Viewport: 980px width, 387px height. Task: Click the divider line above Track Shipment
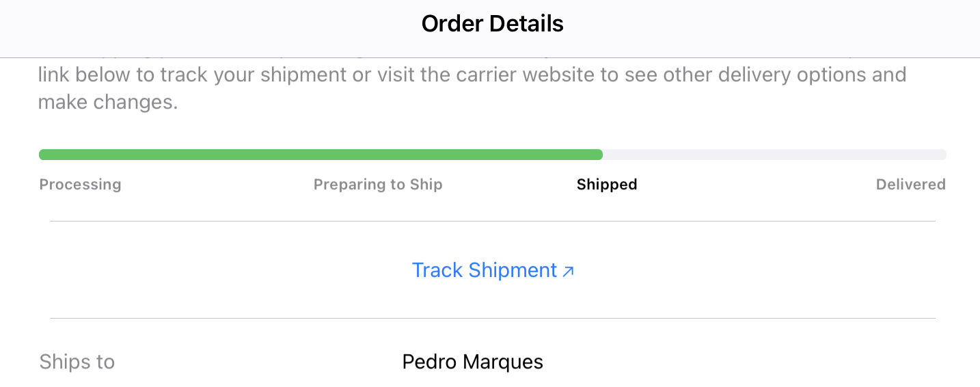(493, 221)
